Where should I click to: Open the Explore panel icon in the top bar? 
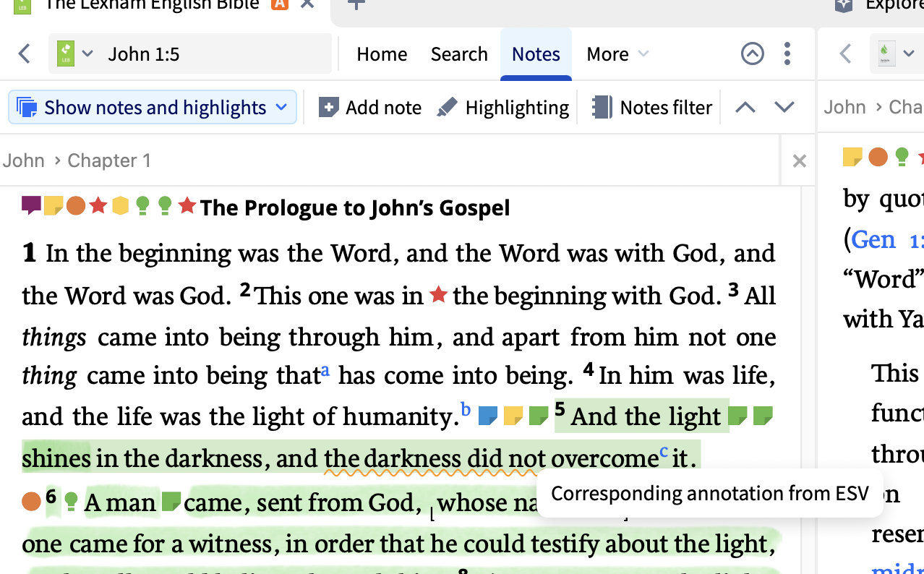(x=844, y=5)
